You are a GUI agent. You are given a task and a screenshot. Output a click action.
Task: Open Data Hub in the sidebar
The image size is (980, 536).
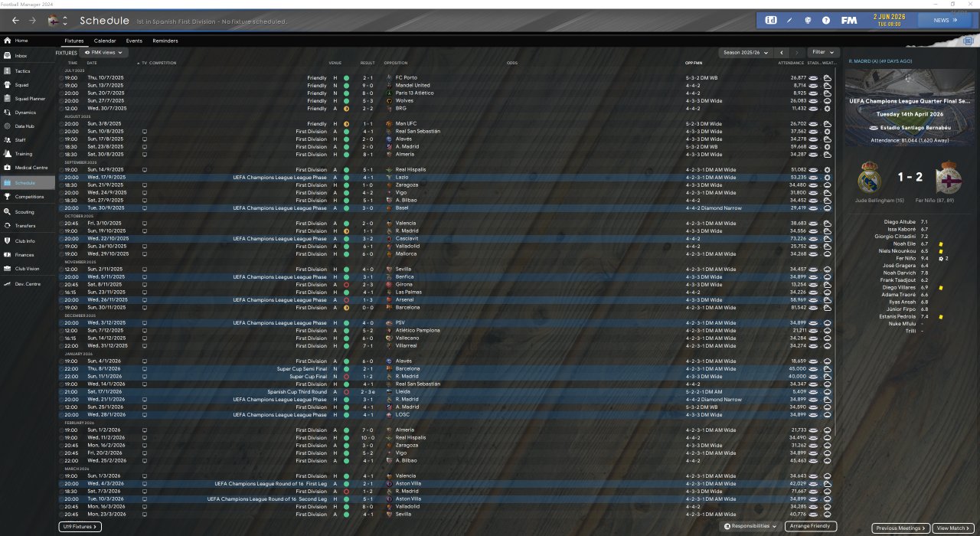click(x=28, y=126)
